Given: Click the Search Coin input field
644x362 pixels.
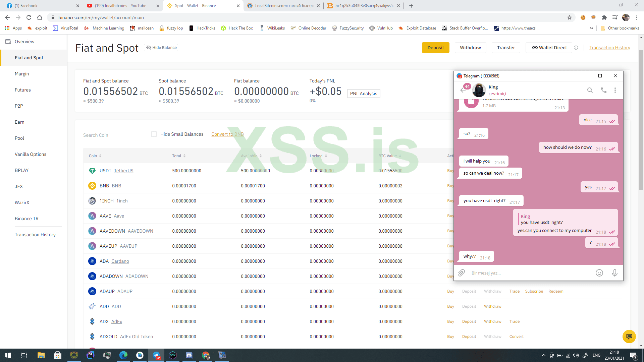Looking at the screenshot, I should pos(111,135).
